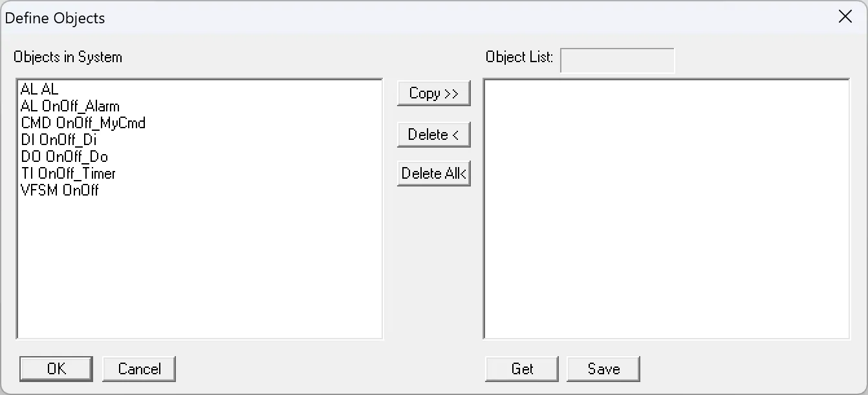Select the "VFSM OnOff" object
This screenshot has width=868, height=395.
(x=58, y=190)
